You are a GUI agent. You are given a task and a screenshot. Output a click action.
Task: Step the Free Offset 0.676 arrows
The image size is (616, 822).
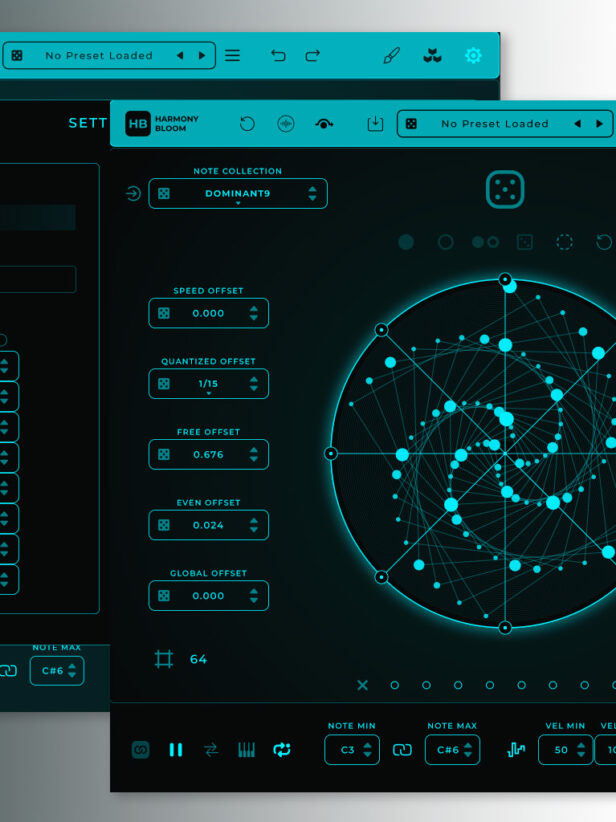pyautogui.click(x=254, y=454)
